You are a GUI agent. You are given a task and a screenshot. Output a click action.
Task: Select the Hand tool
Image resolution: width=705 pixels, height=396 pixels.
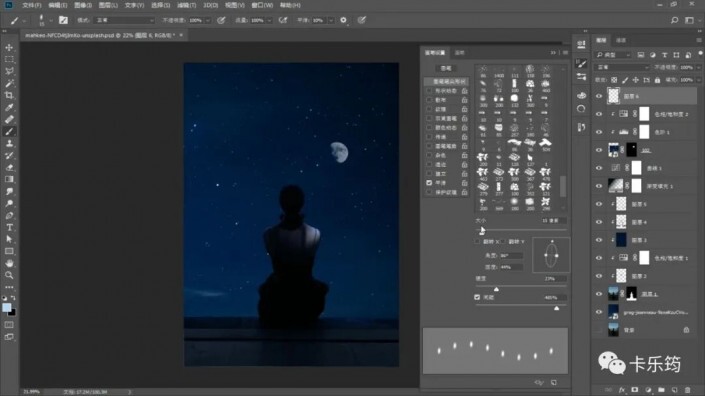click(9, 263)
